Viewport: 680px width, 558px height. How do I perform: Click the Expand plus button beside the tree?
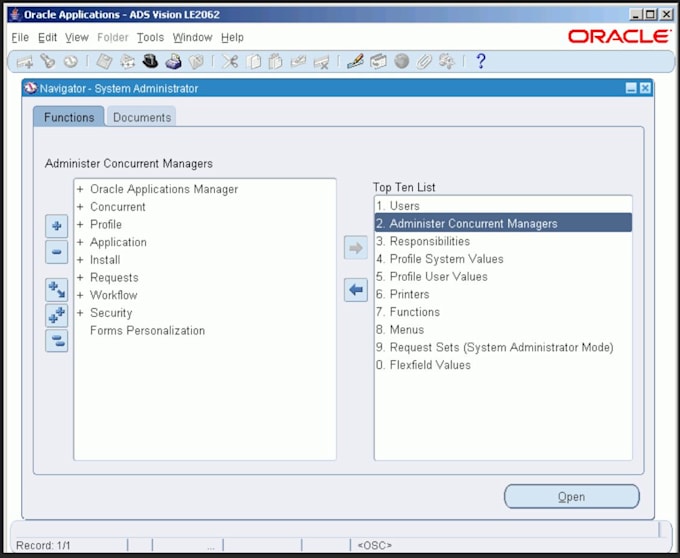(56, 226)
